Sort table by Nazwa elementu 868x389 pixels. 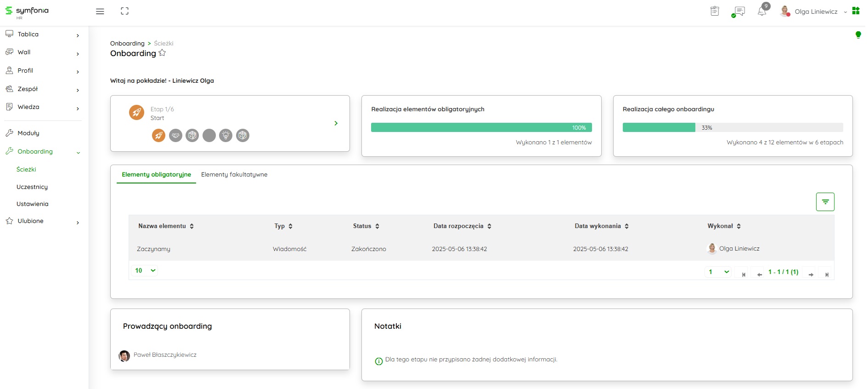(192, 226)
